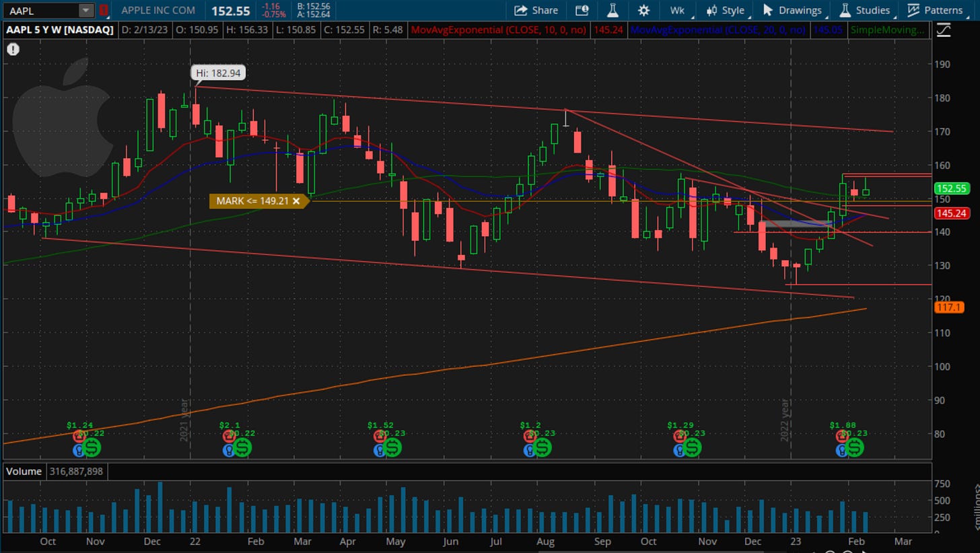Open chart settings gear icon

tap(643, 10)
